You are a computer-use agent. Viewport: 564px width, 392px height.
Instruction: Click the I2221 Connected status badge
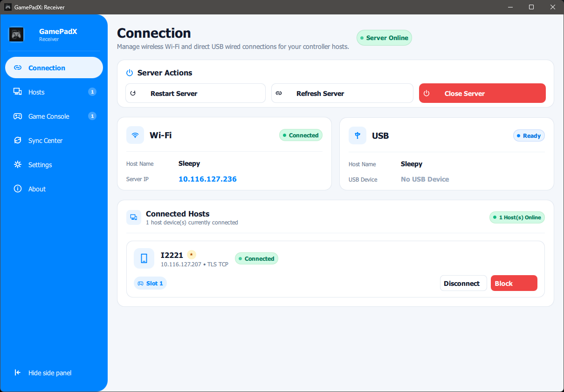256,258
